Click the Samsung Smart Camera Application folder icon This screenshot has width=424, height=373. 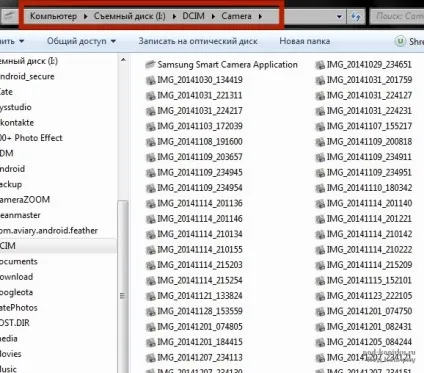pyautogui.click(x=151, y=64)
